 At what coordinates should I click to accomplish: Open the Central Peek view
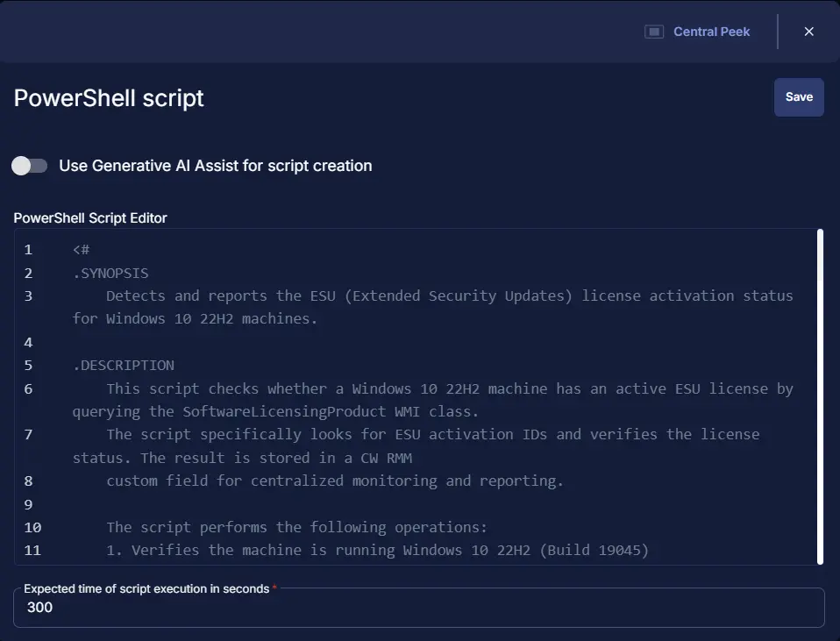tap(699, 32)
